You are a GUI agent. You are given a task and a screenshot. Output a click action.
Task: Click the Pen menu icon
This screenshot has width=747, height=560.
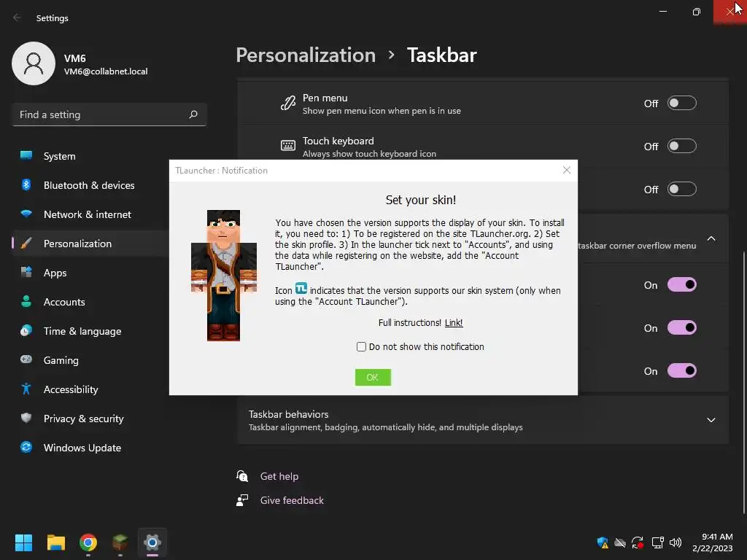click(x=287, y=103)
